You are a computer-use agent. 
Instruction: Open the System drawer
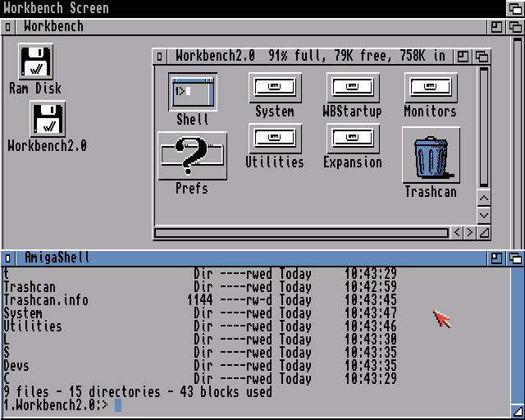[x=275, y=88]
